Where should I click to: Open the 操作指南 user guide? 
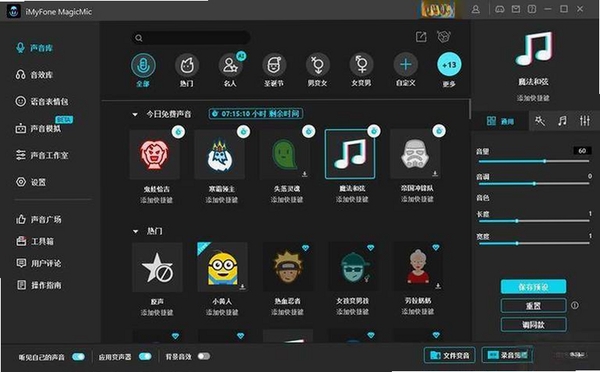(38, 285)
